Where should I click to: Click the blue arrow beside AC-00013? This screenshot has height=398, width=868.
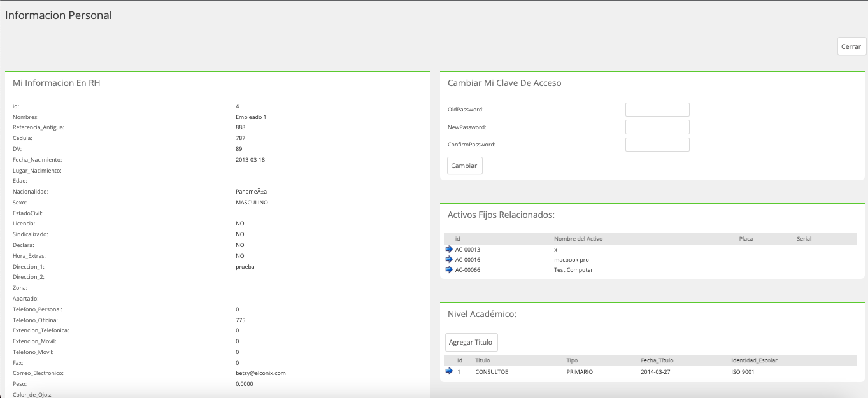[x=449, y=250]
